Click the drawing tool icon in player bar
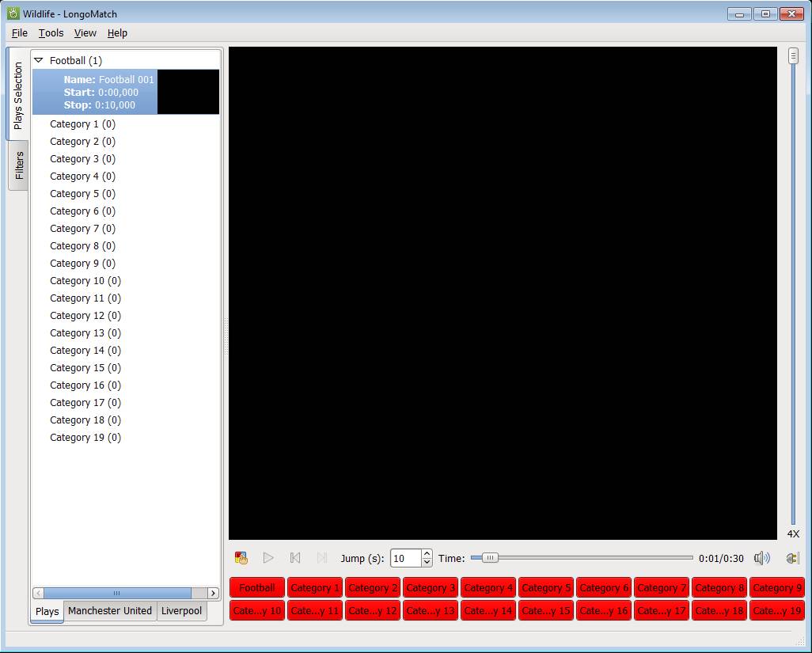The height and width of the screenshot is (653, 812). [241, 558]
